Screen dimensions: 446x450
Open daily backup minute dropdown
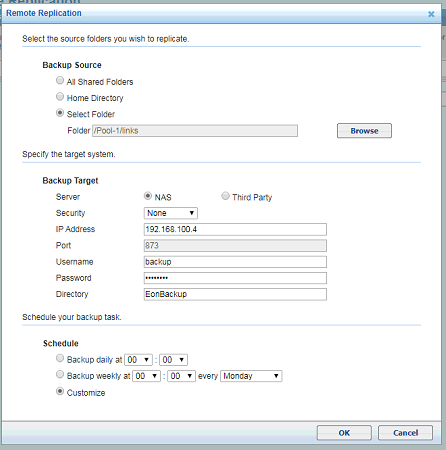(173, 360)
